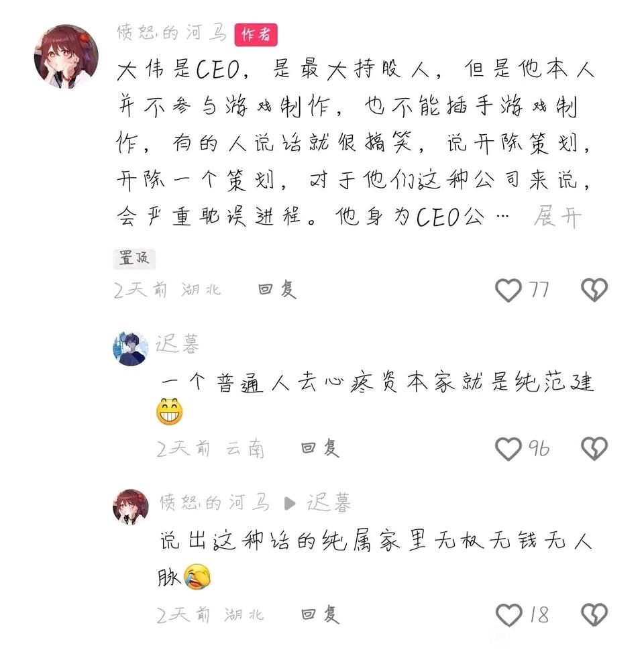Open replied-to user 迟暮 after arrow
Screen dimensions: 644x652
coord(329,502)
